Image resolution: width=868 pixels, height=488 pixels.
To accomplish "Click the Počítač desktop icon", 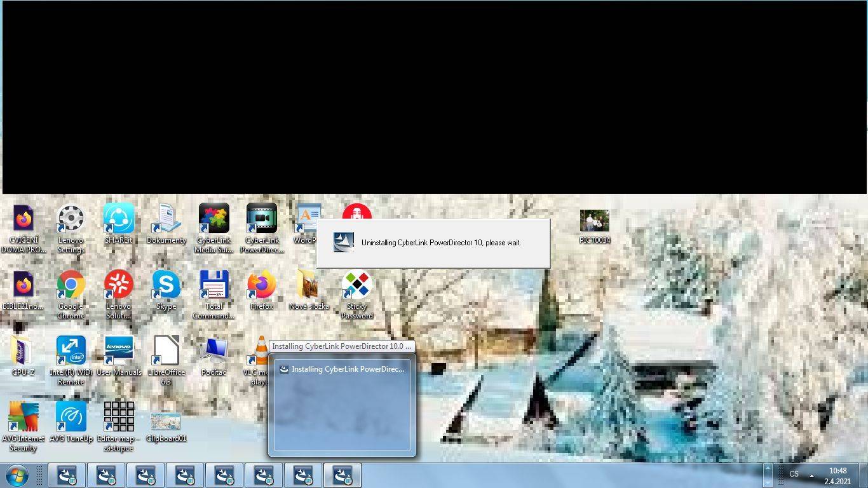I will pyautogui.click(x=214, y=356).
